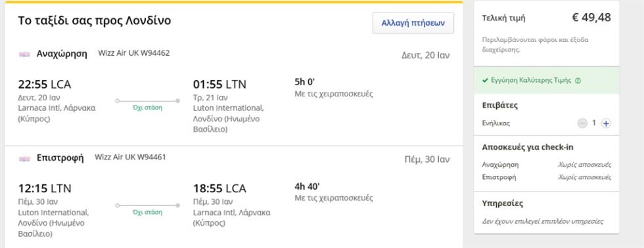Click the Wizz Air UK W94461 flight number
644x248 pixels.
point(130,157)
